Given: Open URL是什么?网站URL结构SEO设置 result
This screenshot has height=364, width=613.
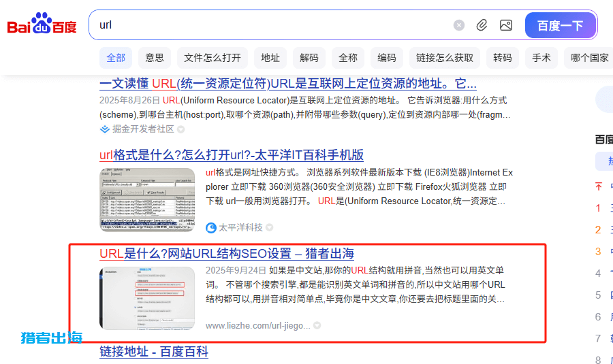Looking at the screenshot, I should tap(226, 254).
